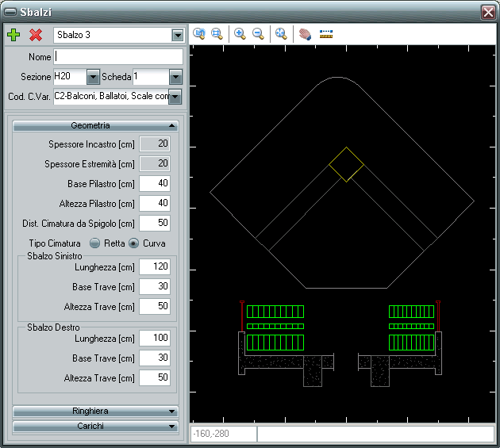Select the ruler measure tool
The height and width of the screenshot is (448, 500).
click(x=326, y=34)
